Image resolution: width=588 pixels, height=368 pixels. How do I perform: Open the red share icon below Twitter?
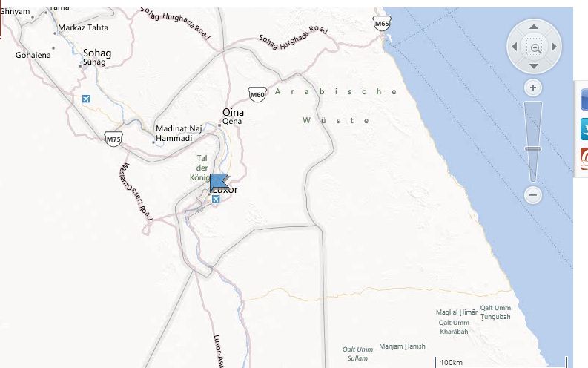pyautogui.click(x=584, y=159)
